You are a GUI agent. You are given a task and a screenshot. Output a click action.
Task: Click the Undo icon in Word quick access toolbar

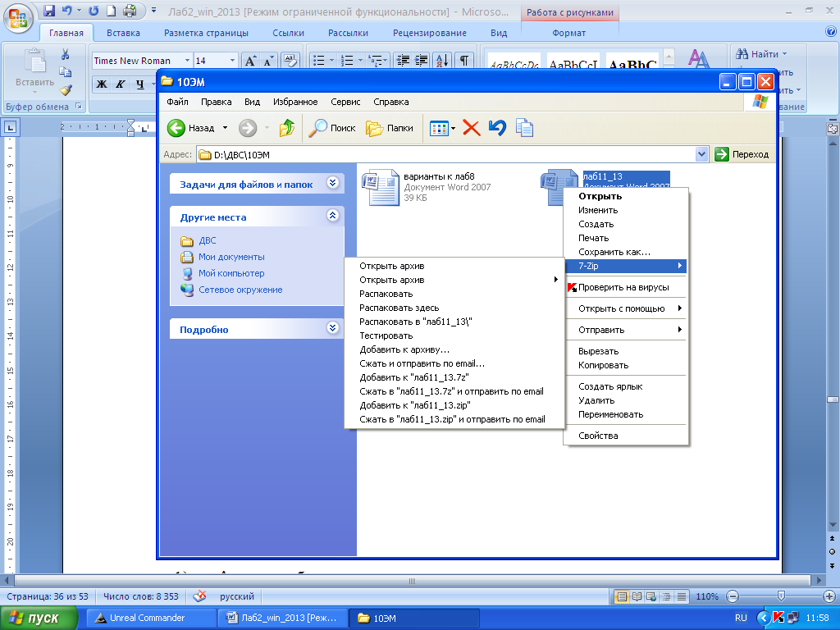pos(67,11)
